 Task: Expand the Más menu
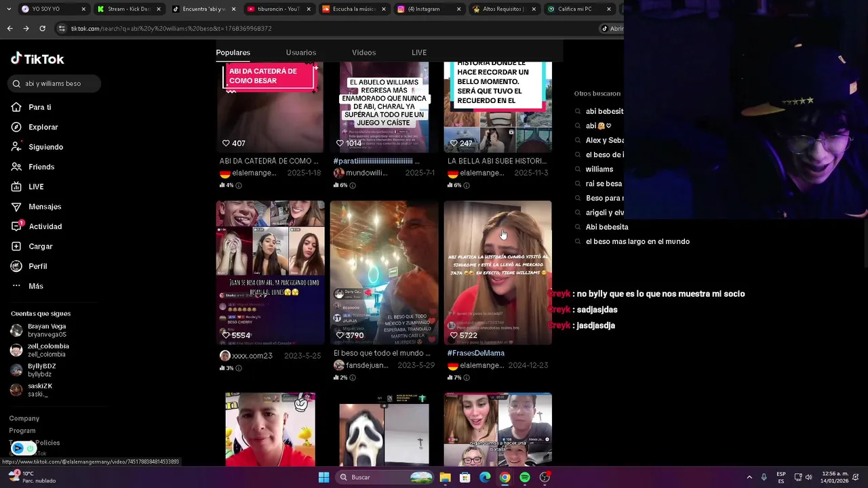(x=35, y=286)
